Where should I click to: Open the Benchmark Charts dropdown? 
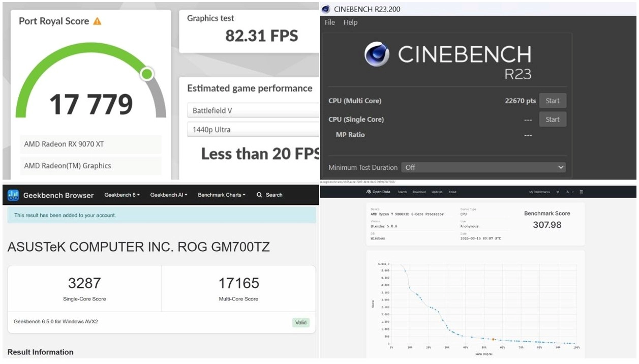point(222,195)
